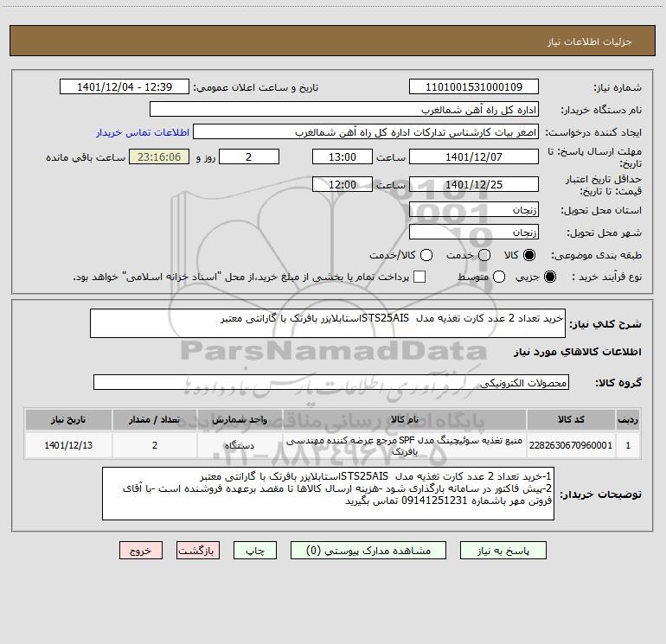Click the خروج exit button
This screenshot has height=644, width=666.
click(x=141, y=551)
